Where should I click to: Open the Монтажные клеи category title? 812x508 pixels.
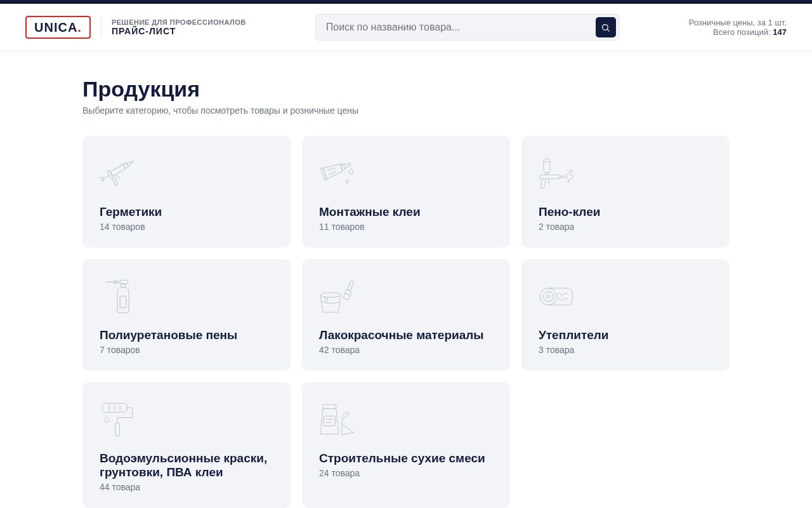(370, 212)
